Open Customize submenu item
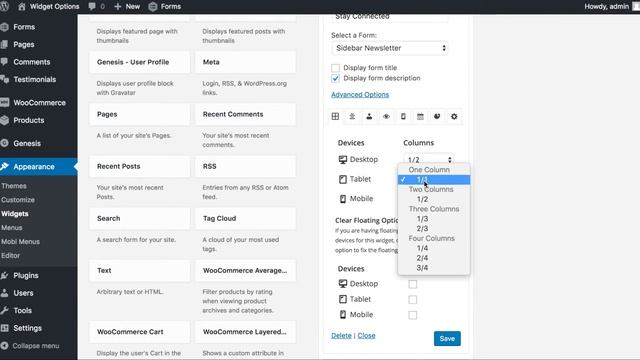 [18, 200]
